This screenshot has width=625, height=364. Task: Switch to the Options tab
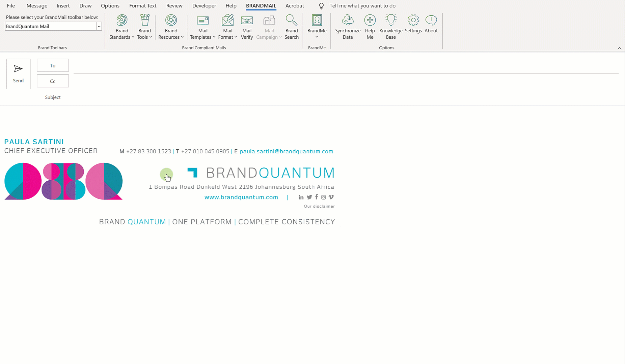coord(110,6)
